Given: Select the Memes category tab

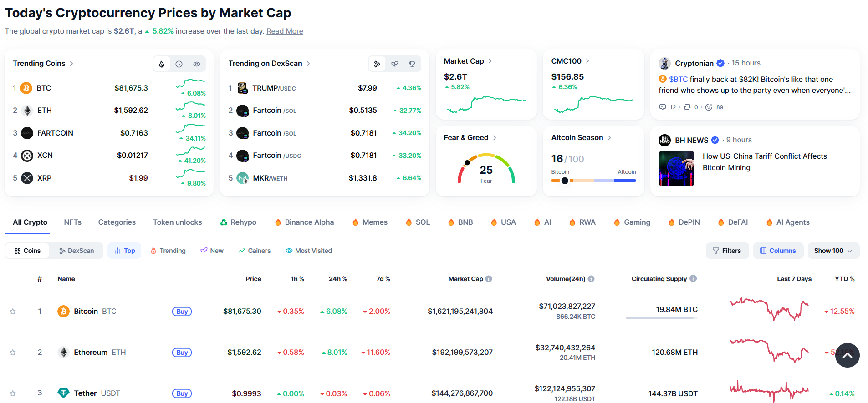Looking at the screenshot, I should click(x=370, y=222).
